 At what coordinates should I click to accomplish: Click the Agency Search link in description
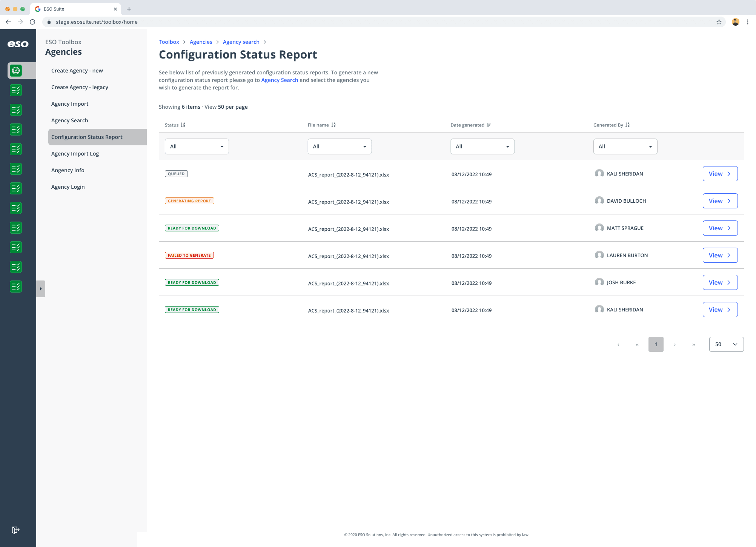pos(280,80)
